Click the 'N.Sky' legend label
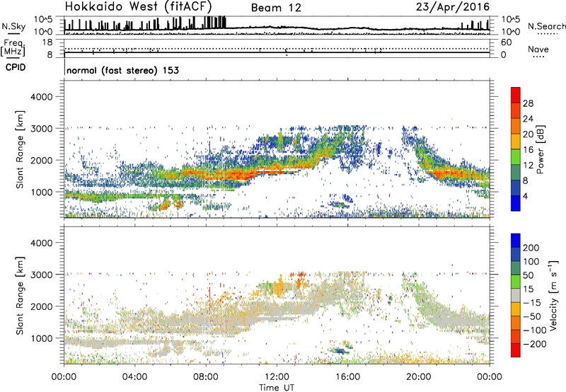Image resolution: width=566 pixels, height=392 pixels. coord(13,26)
